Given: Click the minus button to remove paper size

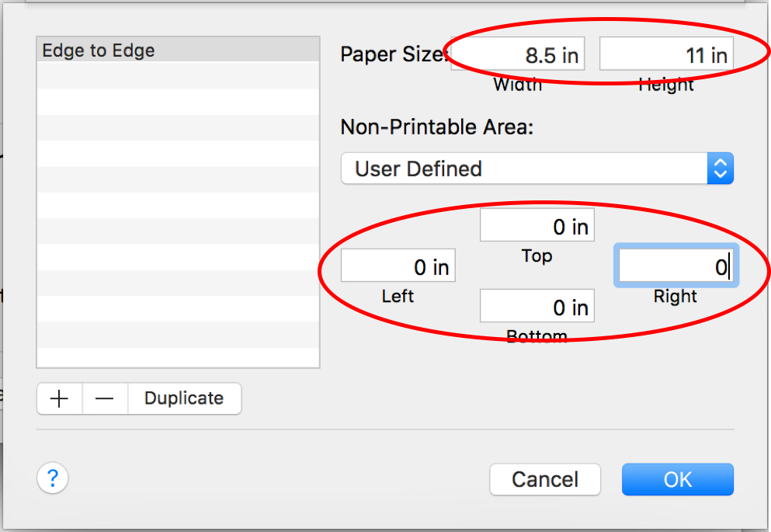Looking at the screenshot, I should pos(105,398).
